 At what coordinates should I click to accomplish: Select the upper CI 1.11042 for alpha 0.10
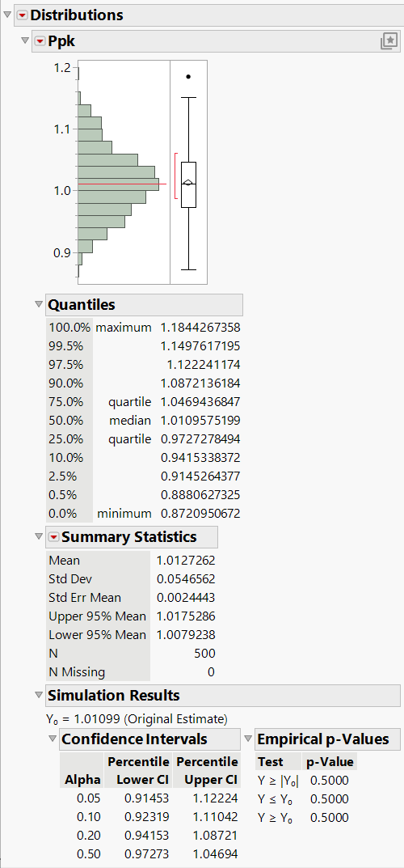215,817
